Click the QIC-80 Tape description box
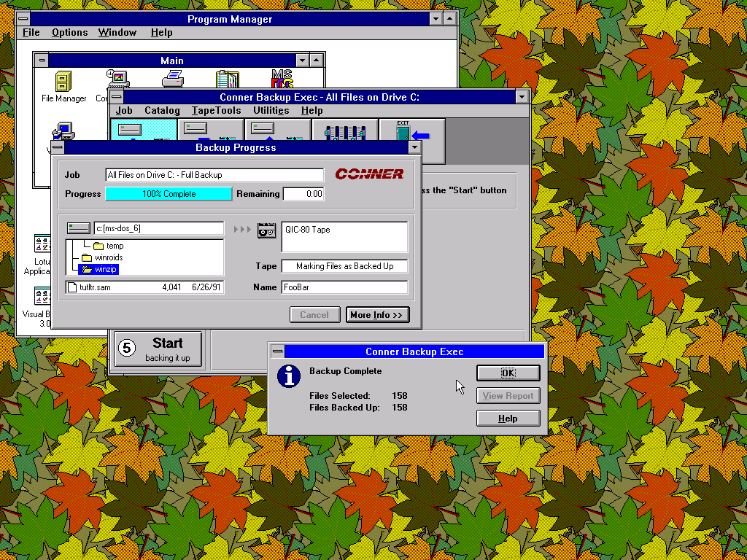Image resolution: width=747 pixels, height=560 pixels. coord(344,237)
